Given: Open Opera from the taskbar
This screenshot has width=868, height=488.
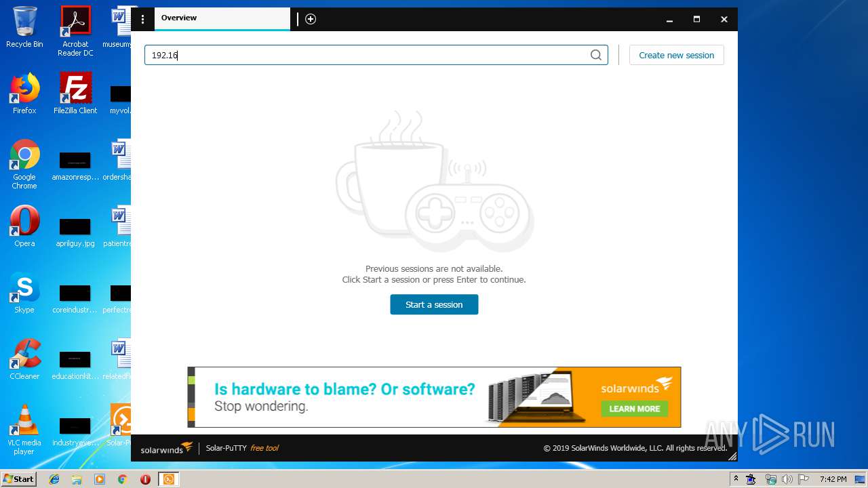Looking at the screenshot, I should point(145,479).
